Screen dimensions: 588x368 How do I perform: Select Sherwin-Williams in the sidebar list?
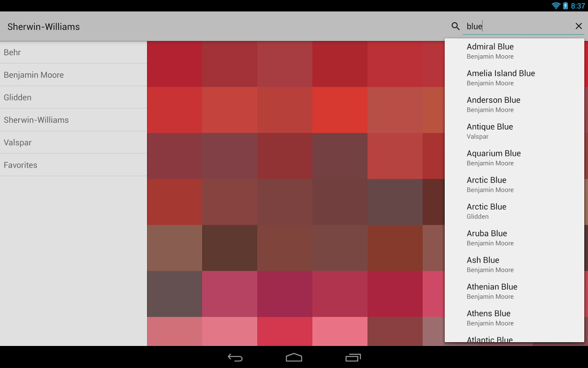click(73, 120)
